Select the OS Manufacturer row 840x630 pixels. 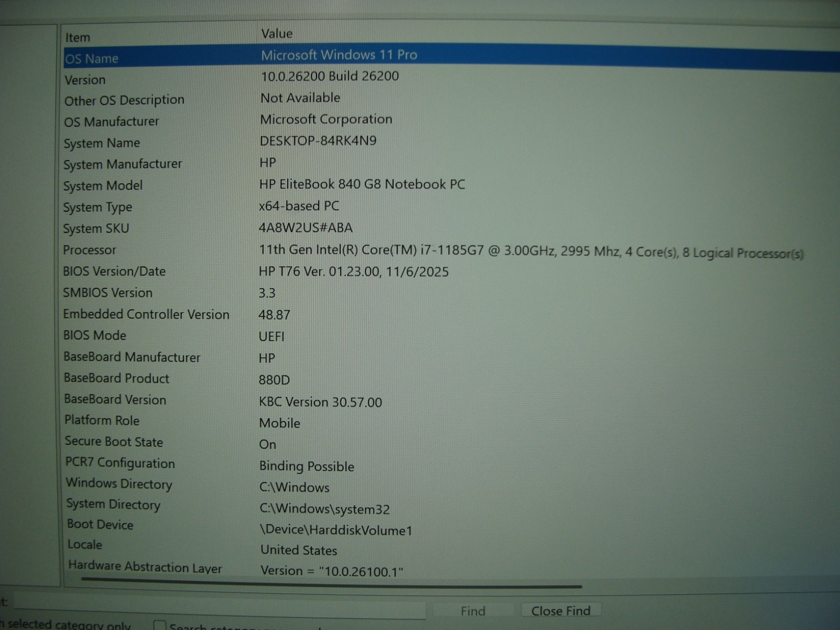[450, 121]
